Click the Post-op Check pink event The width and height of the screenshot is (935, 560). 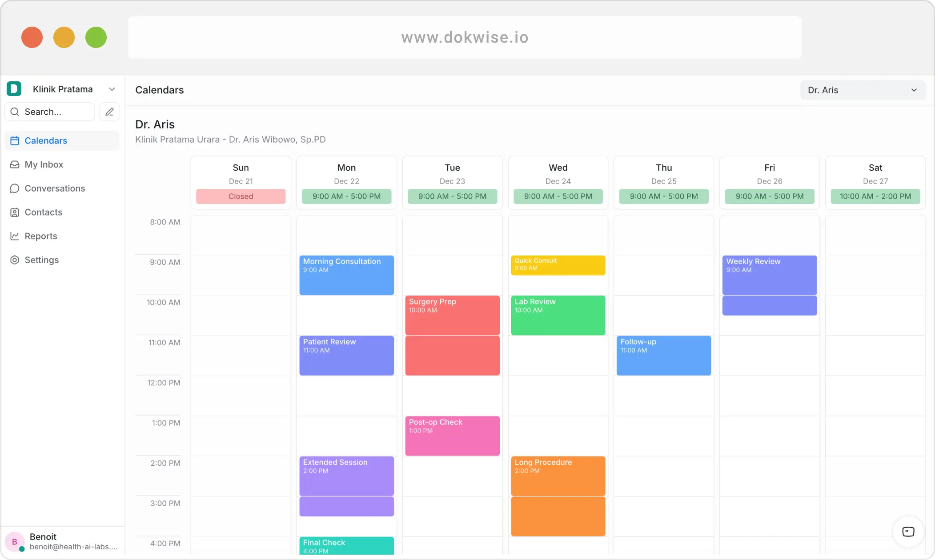click(452, 436)
